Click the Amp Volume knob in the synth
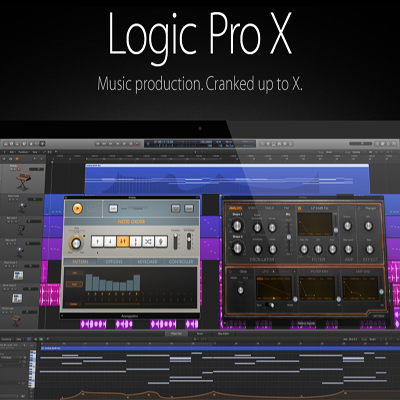The width and height of the screenshot is (400, 400). (348, 226)
